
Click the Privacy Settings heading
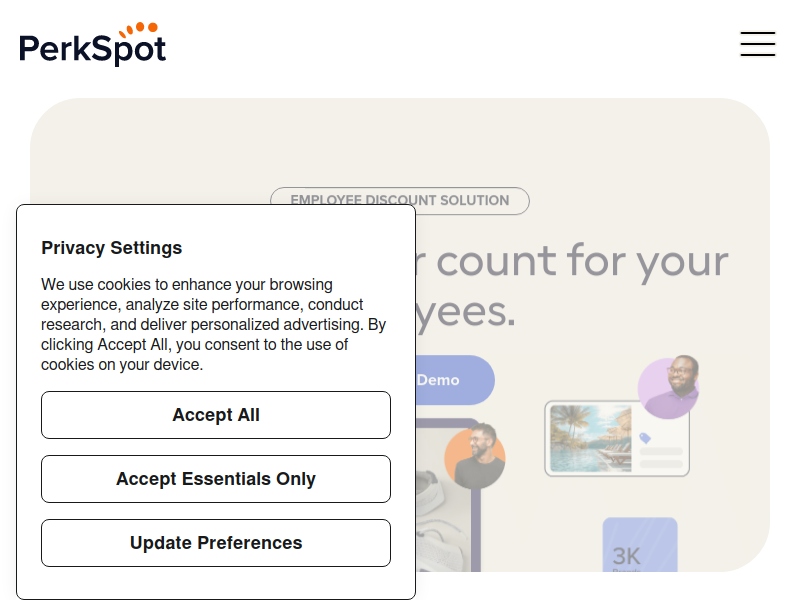[111, 247]
